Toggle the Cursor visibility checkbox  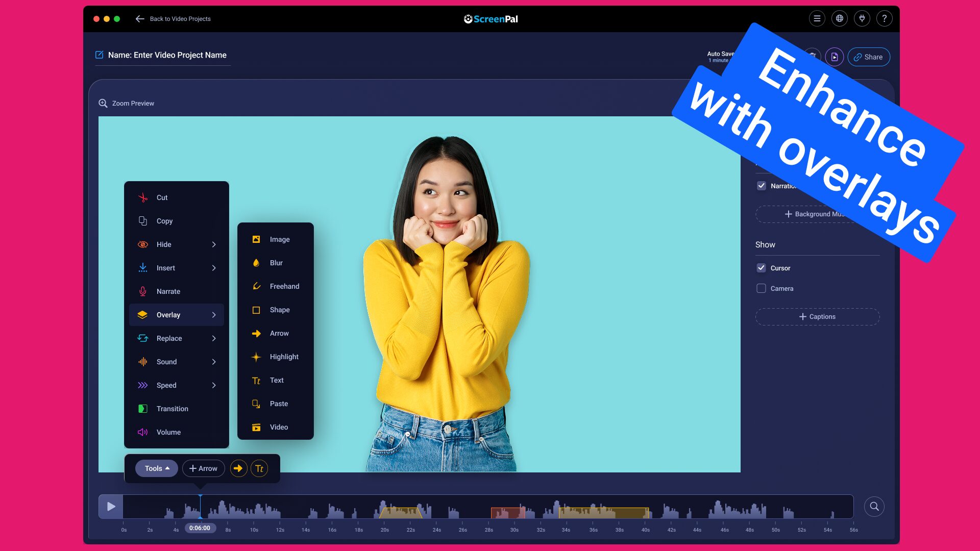pos(761,268)
